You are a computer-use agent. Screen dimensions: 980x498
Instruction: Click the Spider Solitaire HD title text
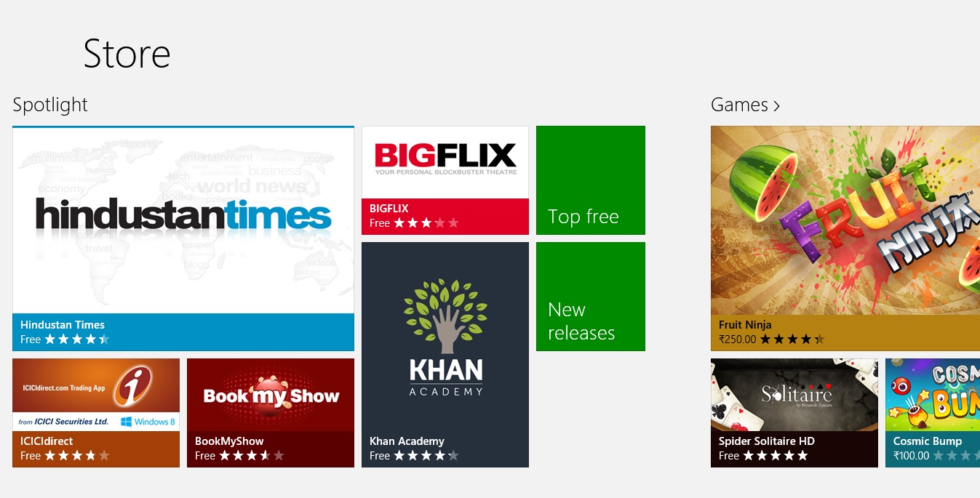766,441
